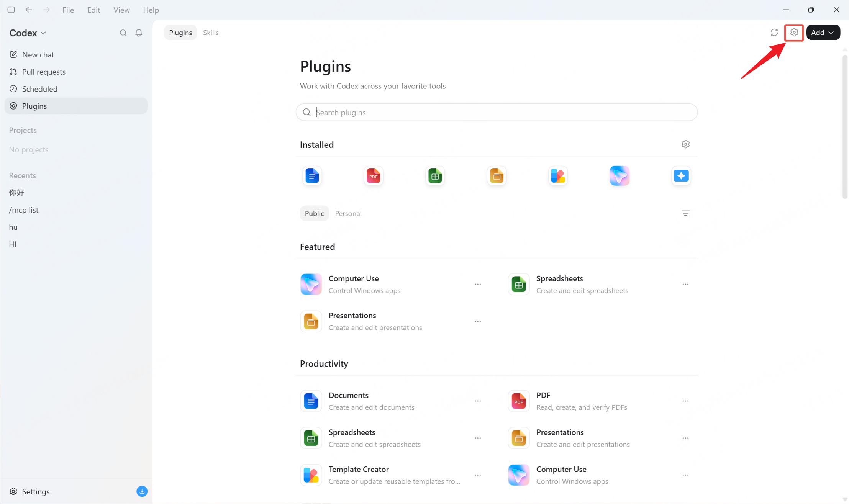Open the Documents plugin card
This screenshot has width=849, height=504.
pyautogui.click(x=391, y=401)
